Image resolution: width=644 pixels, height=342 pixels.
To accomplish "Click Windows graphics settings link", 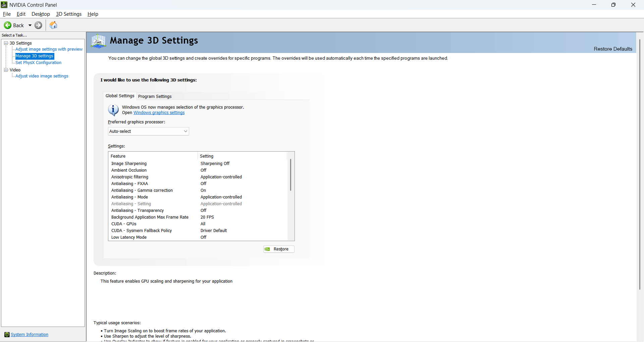I will coord(159,113).
